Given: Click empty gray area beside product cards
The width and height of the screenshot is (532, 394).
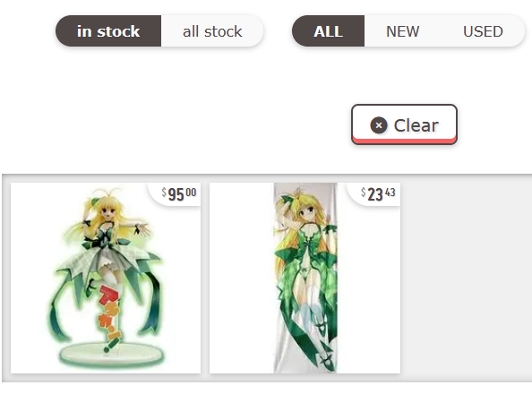Looking at the screenshot, I should coord(466,278).
